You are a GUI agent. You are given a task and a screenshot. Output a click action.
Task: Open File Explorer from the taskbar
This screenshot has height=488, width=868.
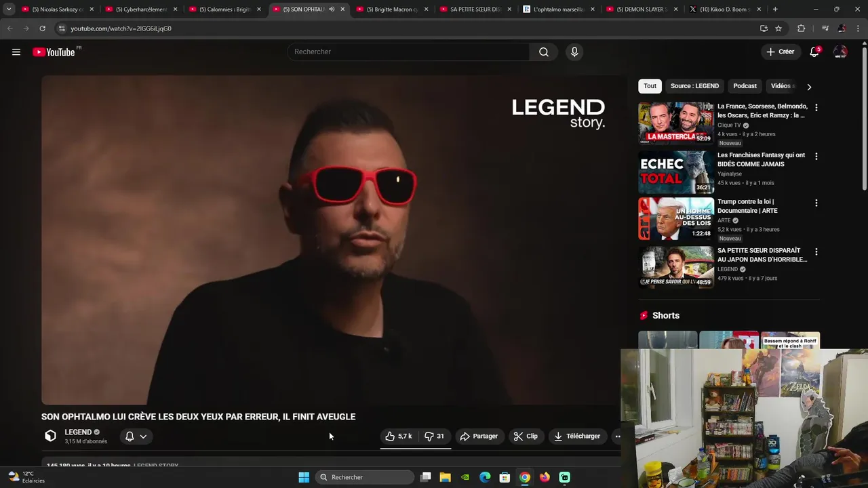[445, 477]
